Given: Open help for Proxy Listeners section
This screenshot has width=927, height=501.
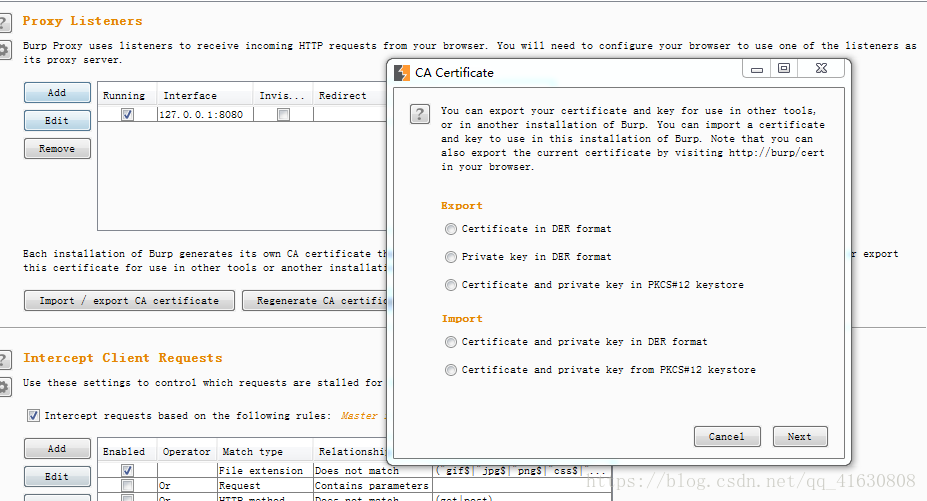Looking at the screenshot, I should (4, 23).
